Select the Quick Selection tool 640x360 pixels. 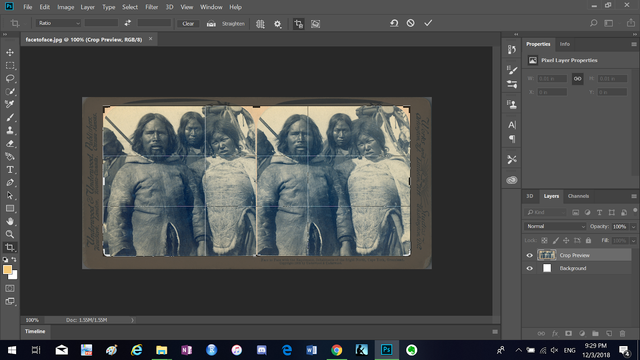pyautogui.click(x=10, y=91)
